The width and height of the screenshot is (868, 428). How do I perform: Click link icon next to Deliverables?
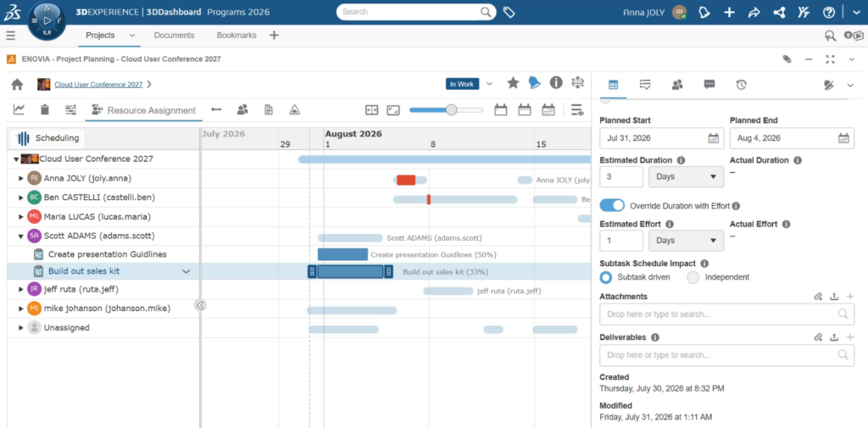pos(818,337)
